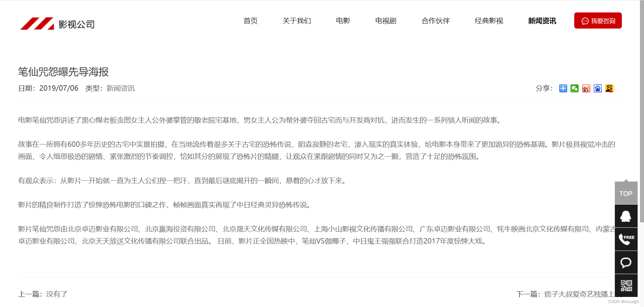Open the 电影 menu item
The width and height of the screenshot is (644, 307).
click(343, 21)
